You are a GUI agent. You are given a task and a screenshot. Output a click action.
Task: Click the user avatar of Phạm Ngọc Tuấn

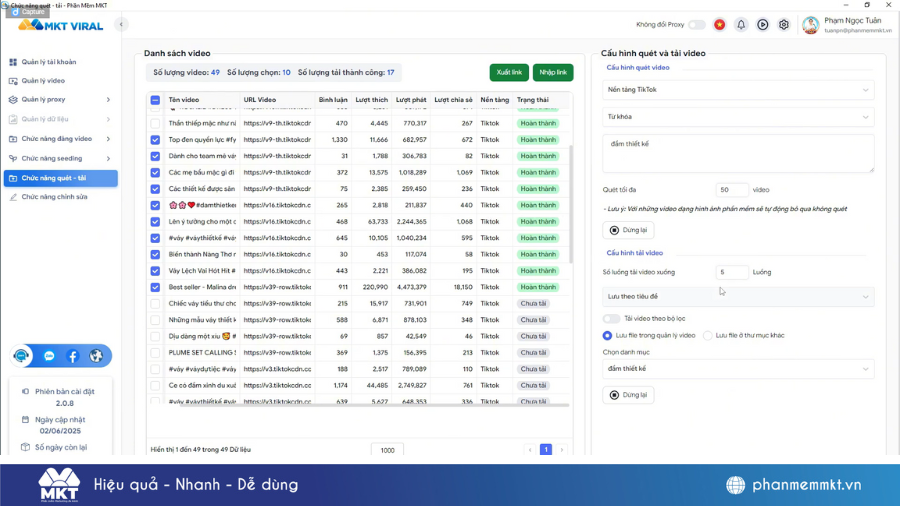810,25
